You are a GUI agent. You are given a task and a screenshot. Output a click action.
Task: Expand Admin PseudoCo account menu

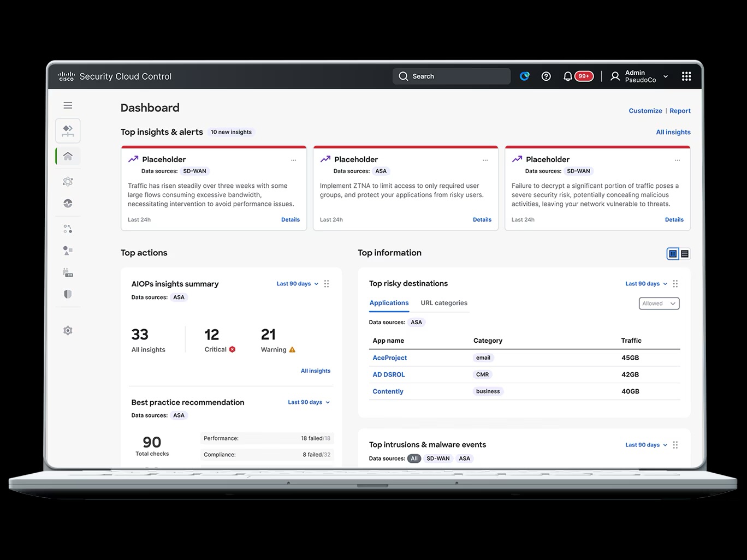click(x=639, y=76)
